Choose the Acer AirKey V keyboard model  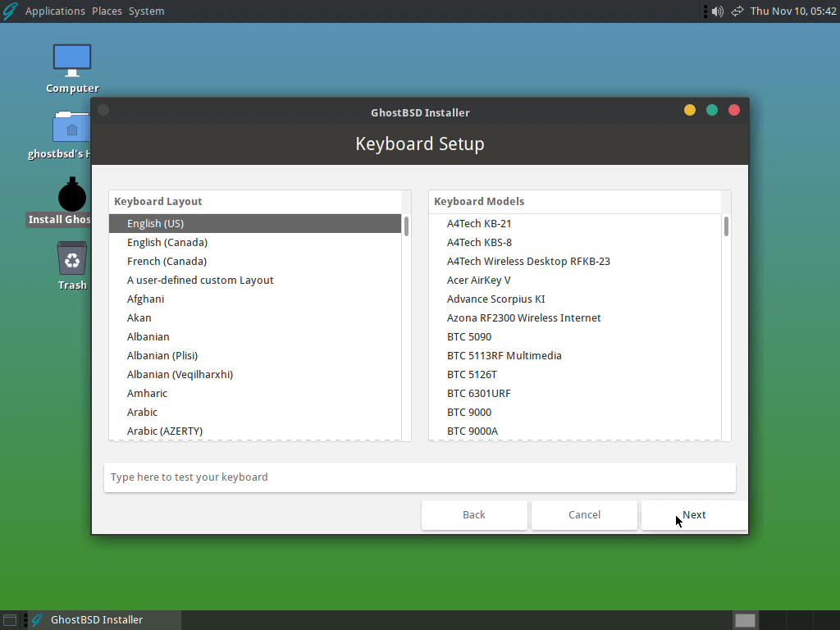click(x=478, y=281)
